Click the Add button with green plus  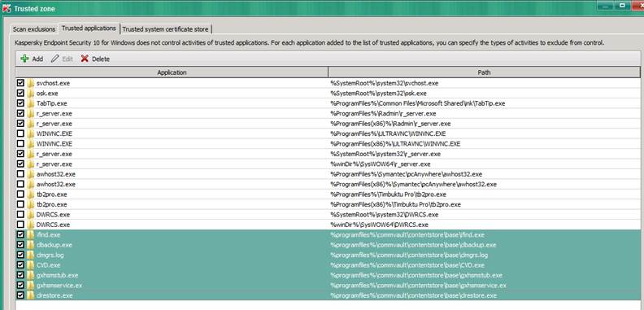coord(32,59)
